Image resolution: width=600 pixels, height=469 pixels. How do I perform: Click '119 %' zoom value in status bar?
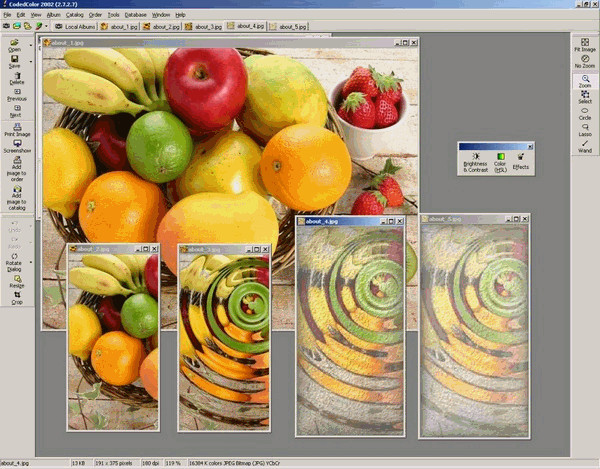tap(173, 463)
